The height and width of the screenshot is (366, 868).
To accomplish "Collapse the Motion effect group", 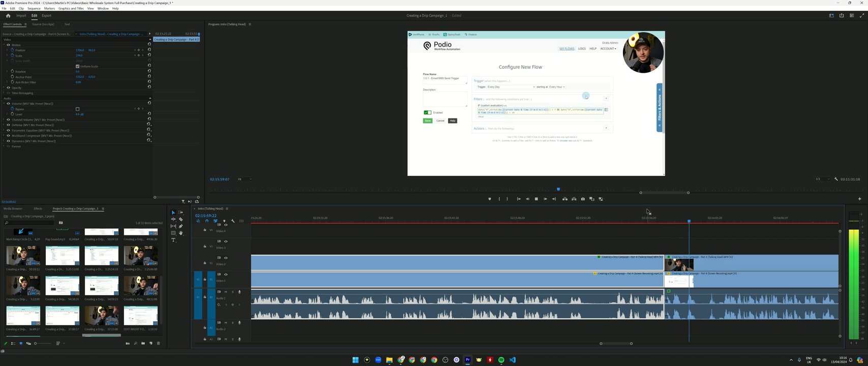I will (x=4, y=45).
